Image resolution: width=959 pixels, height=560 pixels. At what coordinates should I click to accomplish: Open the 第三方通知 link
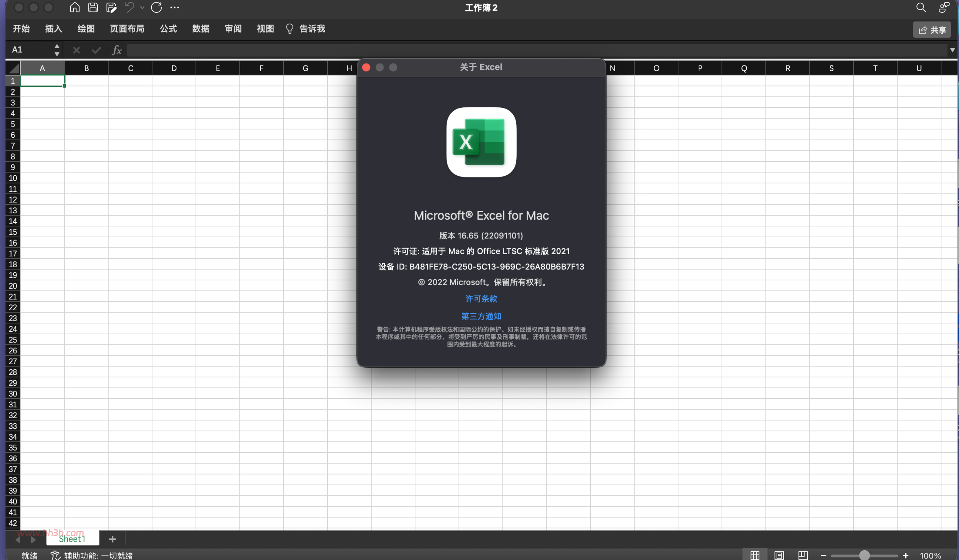click(x=481, y=316)
